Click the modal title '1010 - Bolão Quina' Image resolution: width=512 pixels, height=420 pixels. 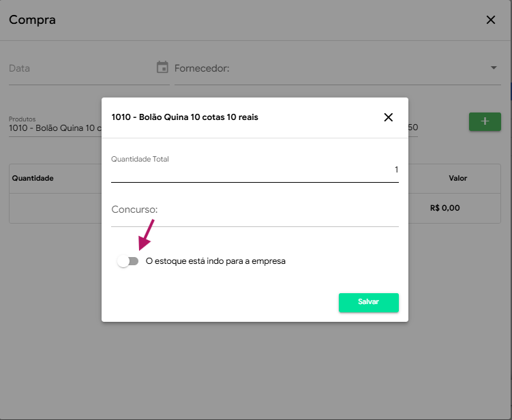coord(185,117)
